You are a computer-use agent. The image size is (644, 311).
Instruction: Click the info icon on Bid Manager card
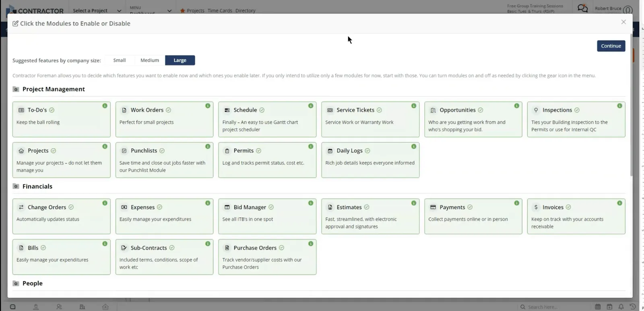point(311,203)
